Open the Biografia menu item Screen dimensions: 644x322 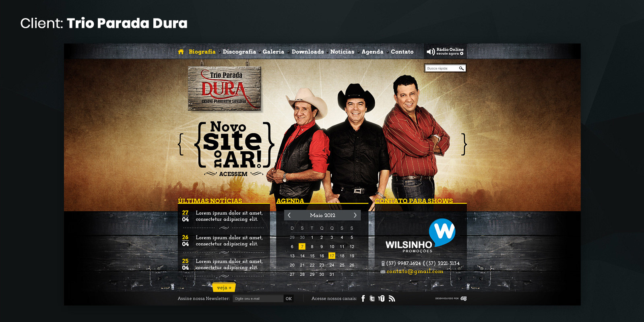pos(202,52)
